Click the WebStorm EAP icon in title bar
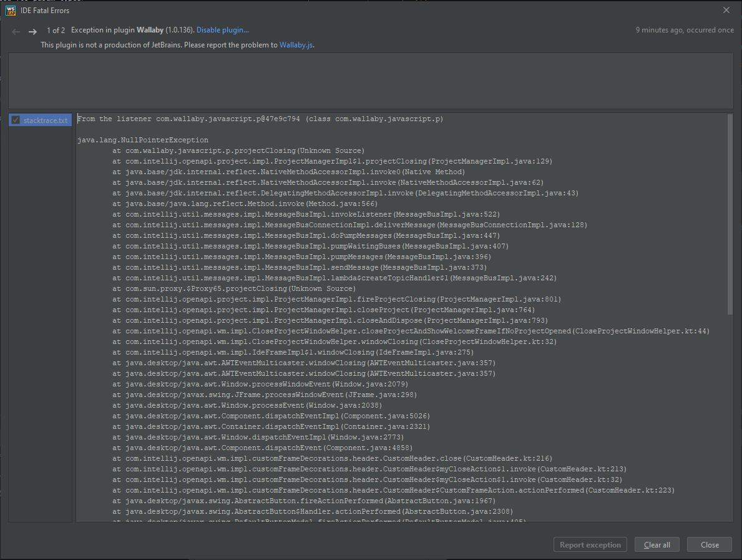 coord(11,11)
